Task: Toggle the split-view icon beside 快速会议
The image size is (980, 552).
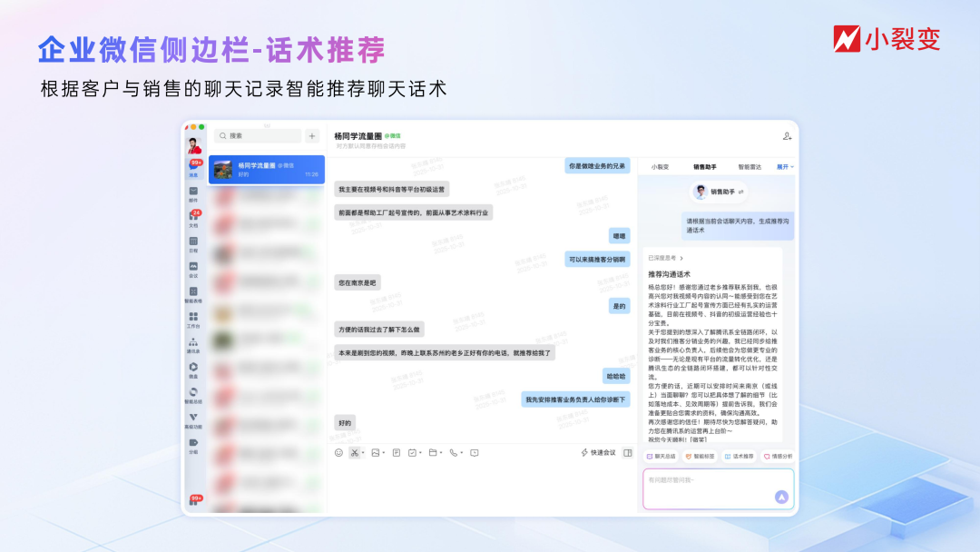Action: [627, 453]
